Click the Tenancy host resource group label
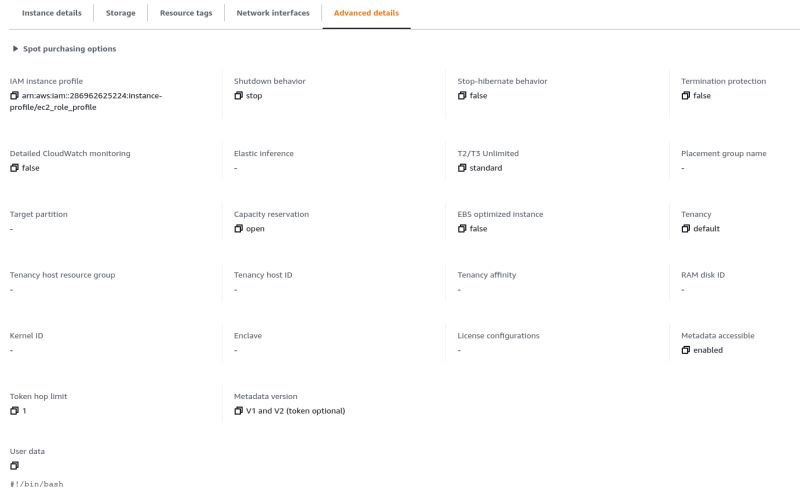 coord(62,275)
